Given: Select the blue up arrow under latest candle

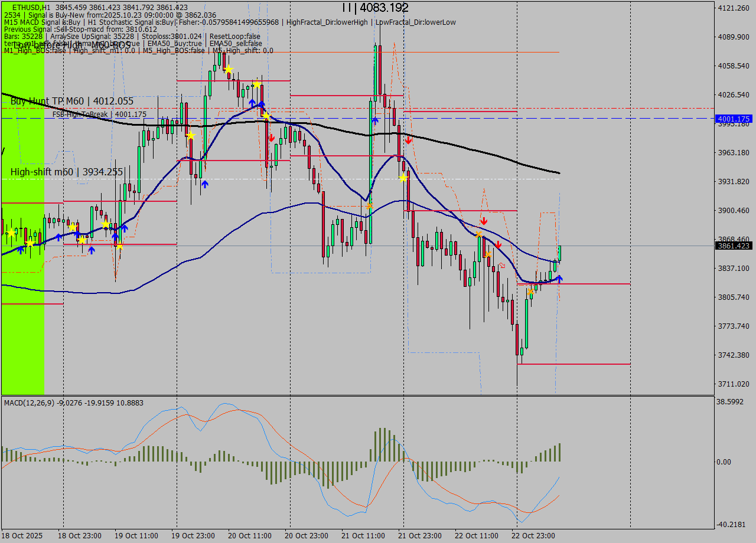Looking at the screenshot, I should [559, 278].
